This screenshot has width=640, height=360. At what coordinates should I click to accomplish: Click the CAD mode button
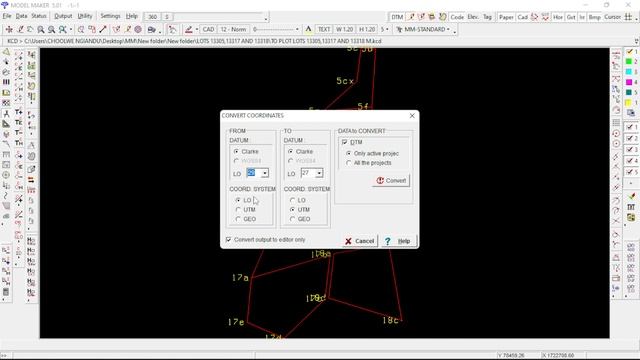pyautogui.click(x=208, y=29)
